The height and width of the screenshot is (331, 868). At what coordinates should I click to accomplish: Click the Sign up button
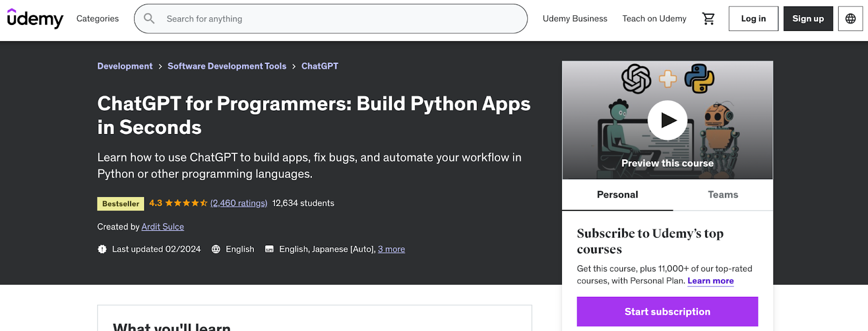tap(808, 18)
